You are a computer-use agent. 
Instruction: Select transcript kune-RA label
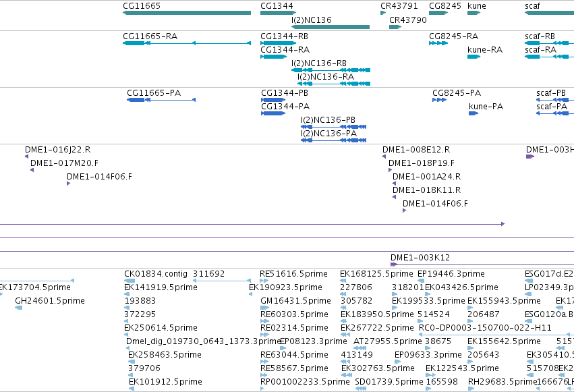tap(485, 50)
